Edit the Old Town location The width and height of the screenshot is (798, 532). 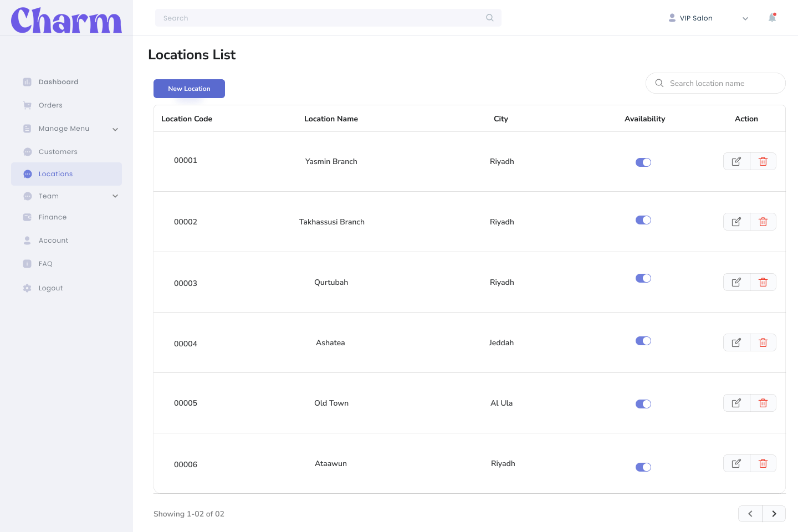736,403
